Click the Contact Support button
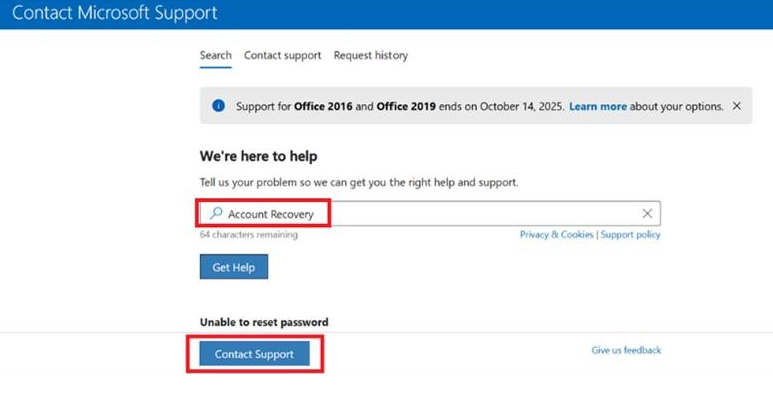773x398 pixels. [254, 354]
